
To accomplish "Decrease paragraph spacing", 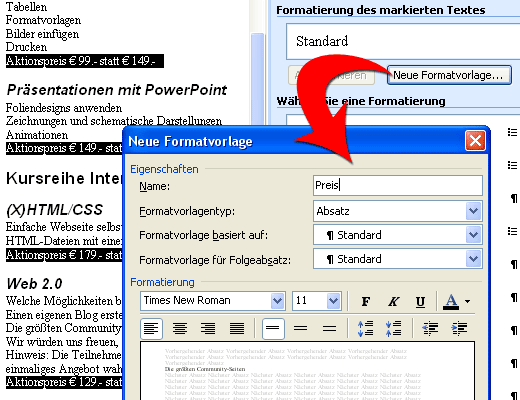I will point(393,329).
